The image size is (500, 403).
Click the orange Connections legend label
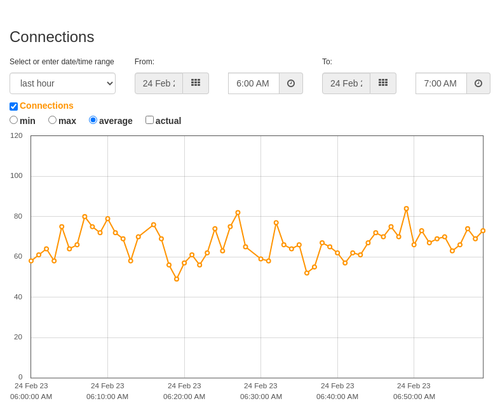click(46, 106)
